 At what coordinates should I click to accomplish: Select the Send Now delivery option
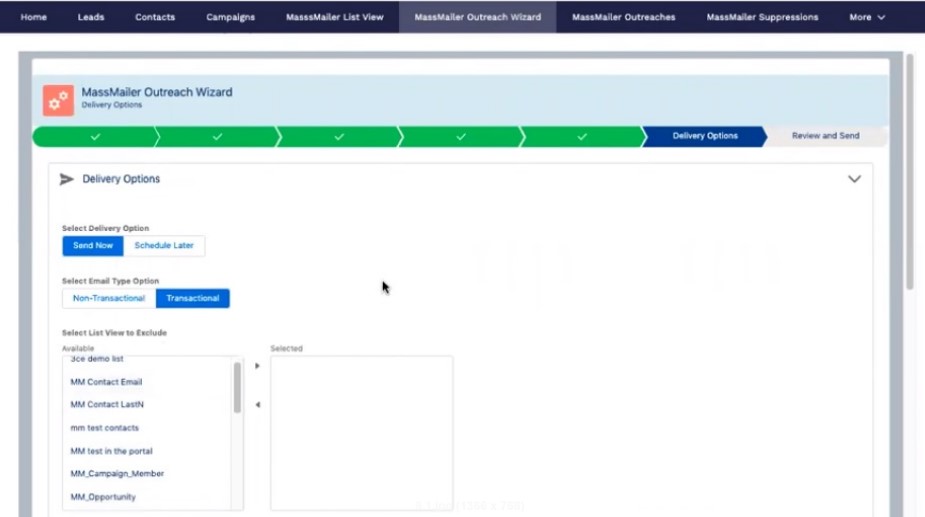click(x=93, y=245)
